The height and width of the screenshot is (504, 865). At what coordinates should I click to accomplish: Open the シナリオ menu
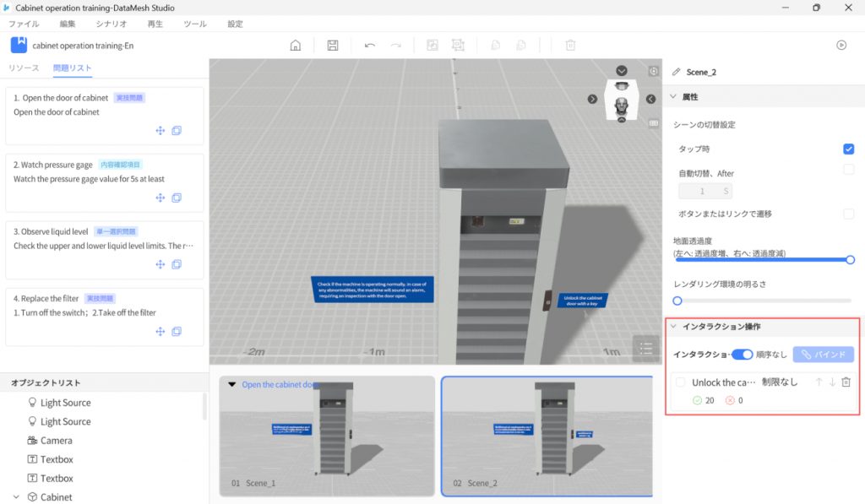[x=112, y=24]
